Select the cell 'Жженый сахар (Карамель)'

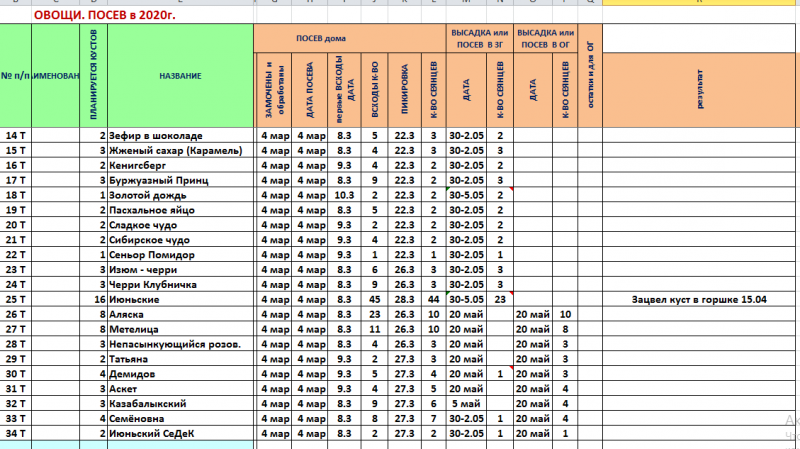point(180,151)
